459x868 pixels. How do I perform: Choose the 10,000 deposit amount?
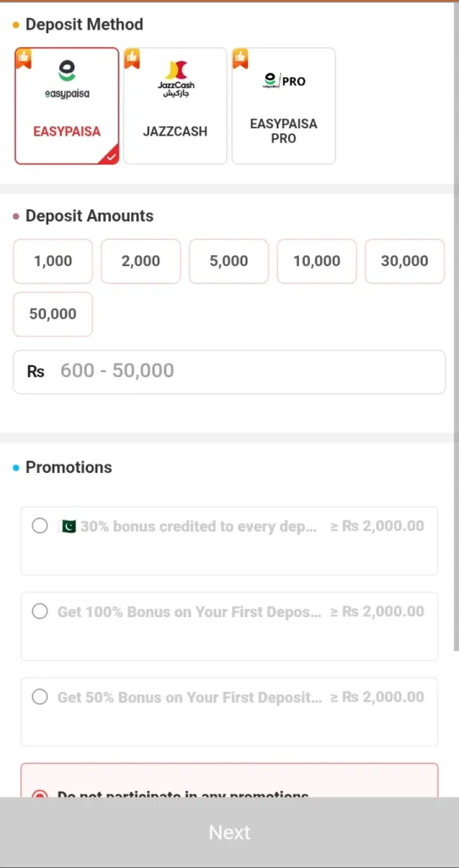click(x=317, y=261)
